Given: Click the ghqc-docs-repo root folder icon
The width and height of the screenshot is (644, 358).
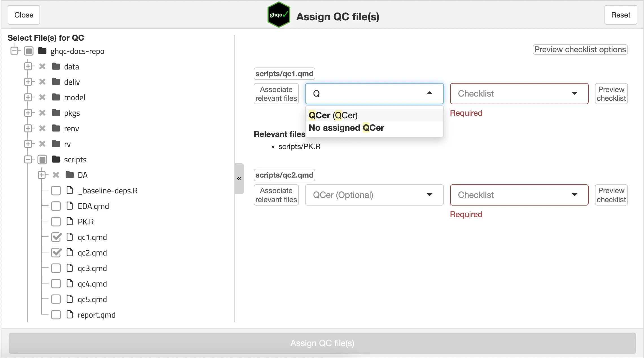Looking at the screenshot, I should click(42, 51).
